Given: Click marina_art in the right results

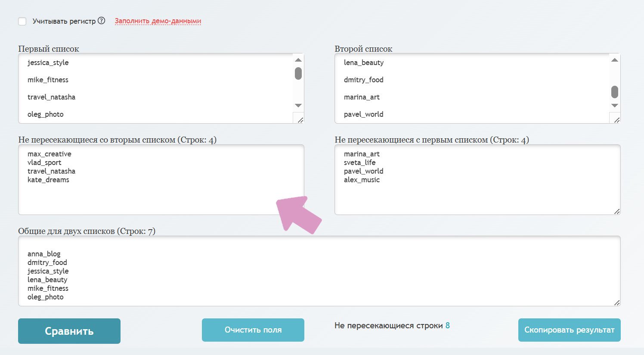Looking at the screenshot, I should (x=362, y=154).
